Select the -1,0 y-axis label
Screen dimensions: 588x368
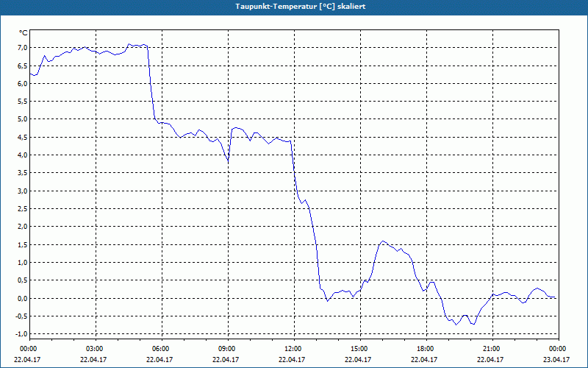(21, 334)
